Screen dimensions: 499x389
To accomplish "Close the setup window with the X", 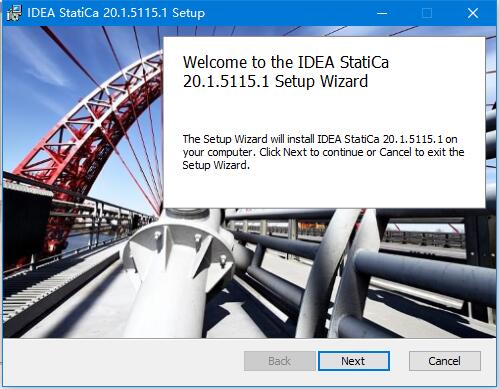I will pyautogui.click(x=473, y=13).
